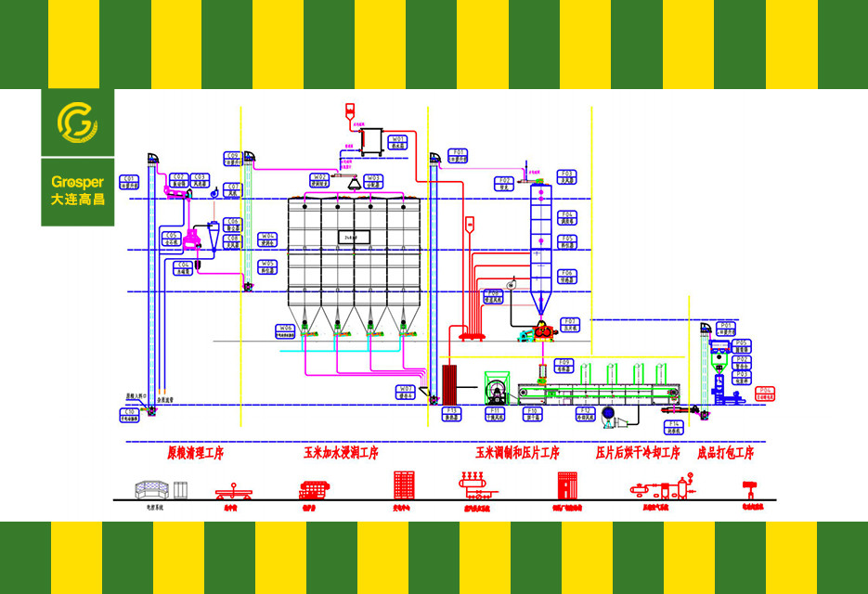Select the C06 equipment label

[x=232, y=225]
